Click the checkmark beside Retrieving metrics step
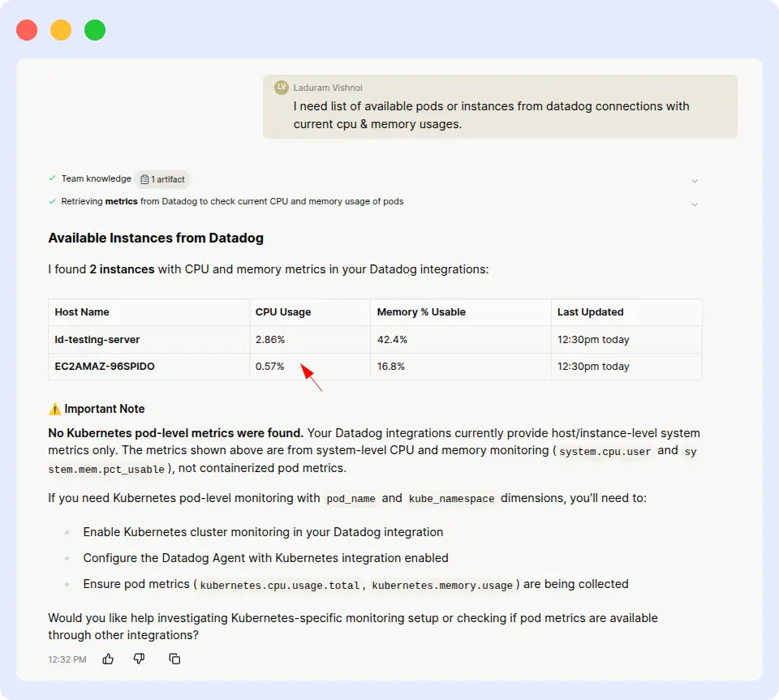Image resolution: width=779 pixels, height=700 pixels. tap(51, 201)
